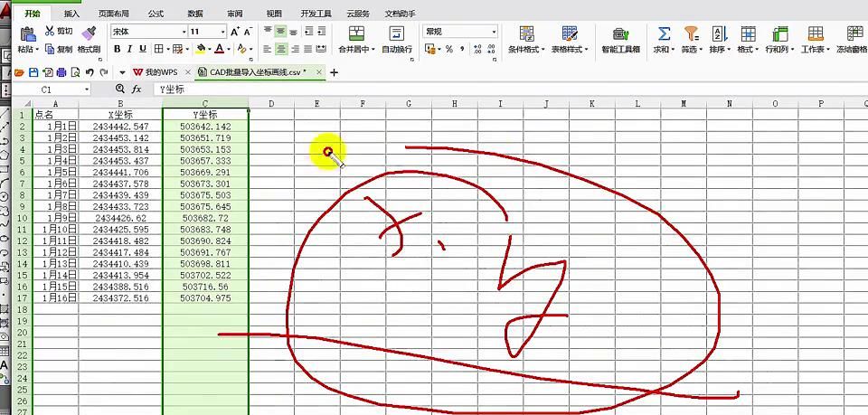Click the save disk icon in quick access
Screen dimensions: 868x415
click(x=33, y=72)
